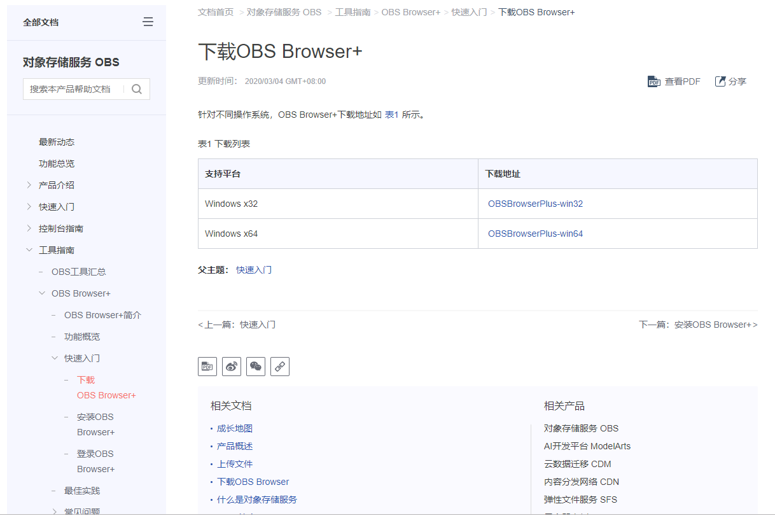This screenshot has width=775, height=532.
Task: Collapse the OBS Browser+ tree node
Action: point(42,293)
